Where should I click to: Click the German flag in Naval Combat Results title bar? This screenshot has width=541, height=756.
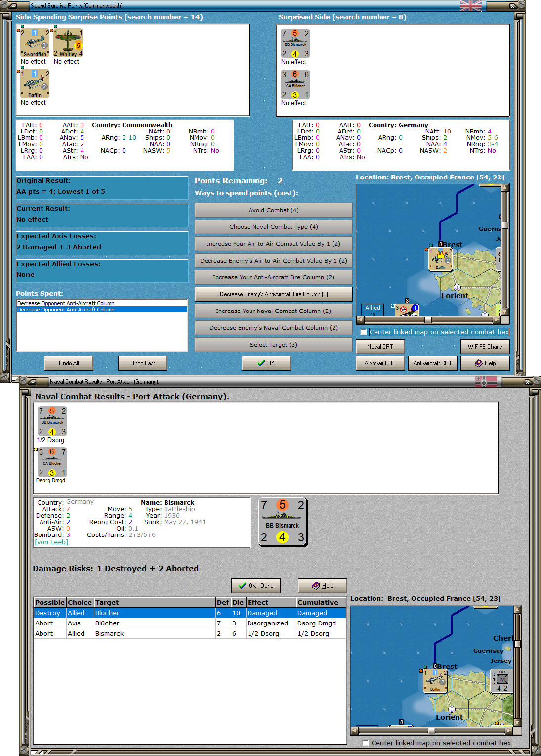tap(486, 381)
